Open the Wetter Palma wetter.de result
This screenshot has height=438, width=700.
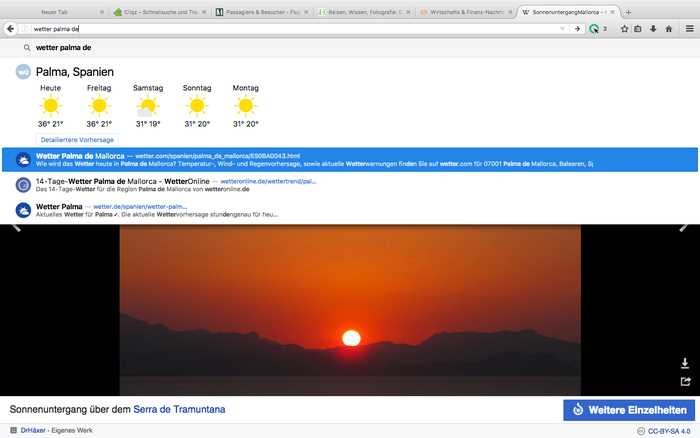coord(350,210)
